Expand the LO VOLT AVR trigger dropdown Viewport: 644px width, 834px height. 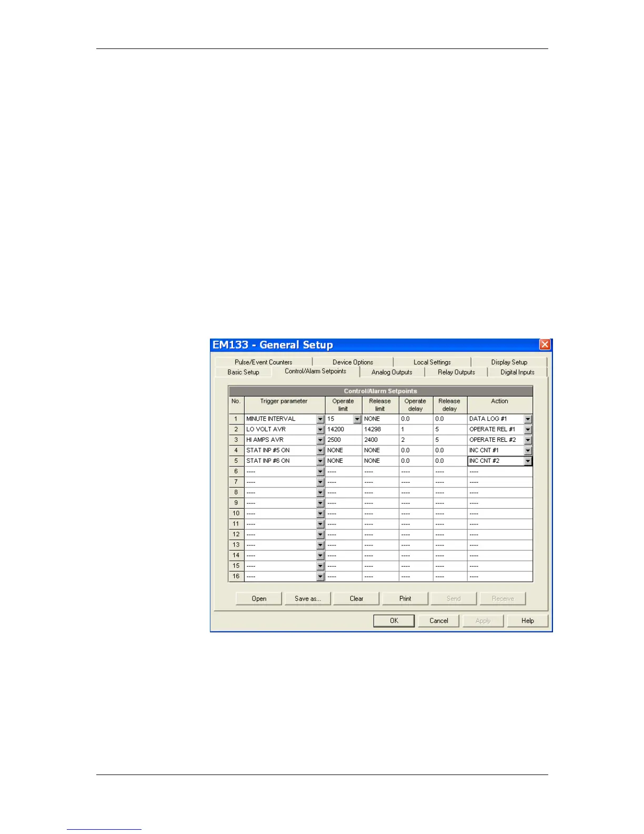coord(320,430)
